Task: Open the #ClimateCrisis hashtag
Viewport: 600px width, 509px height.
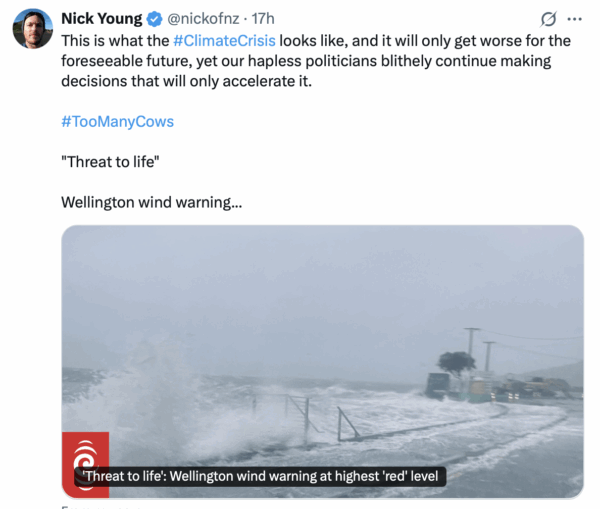Action: coord(224,41)
